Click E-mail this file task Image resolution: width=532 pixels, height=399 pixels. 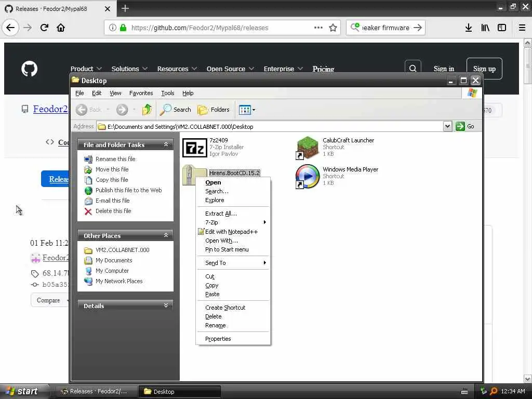click(112, 201)
